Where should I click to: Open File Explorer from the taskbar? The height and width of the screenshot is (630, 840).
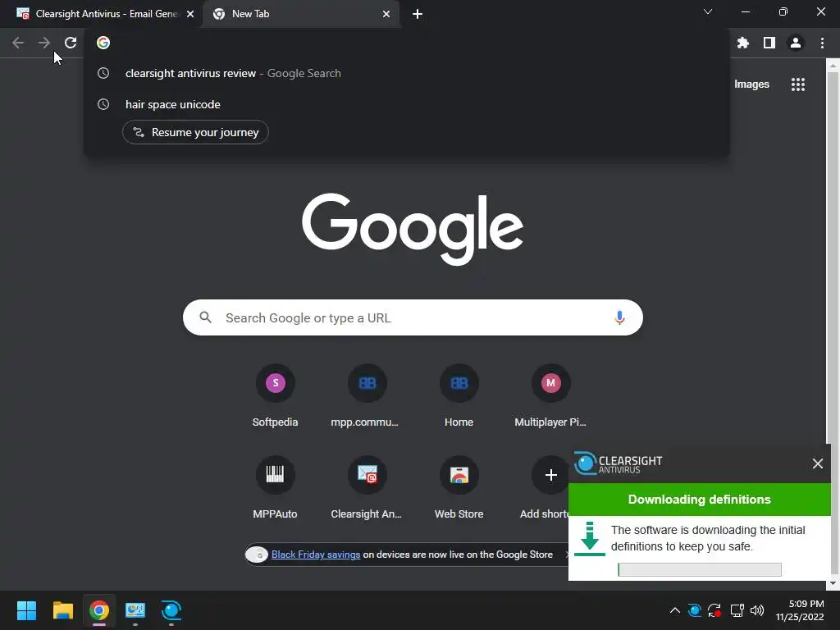tap(62, 610)
